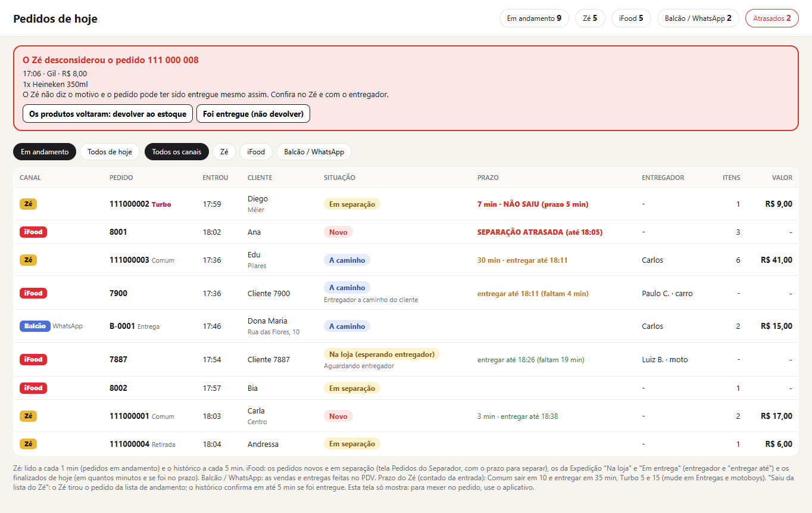Click 'SEPARAÇÃO ATRASADA (até 18:05)' deadline text
The image size is (812, 513).
[540, 232]
